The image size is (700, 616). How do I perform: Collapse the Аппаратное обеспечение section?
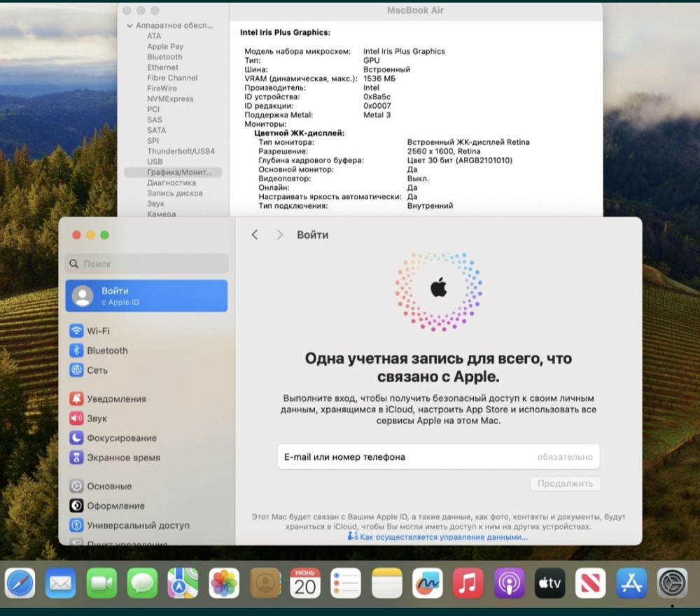click(x=130, y=25)
